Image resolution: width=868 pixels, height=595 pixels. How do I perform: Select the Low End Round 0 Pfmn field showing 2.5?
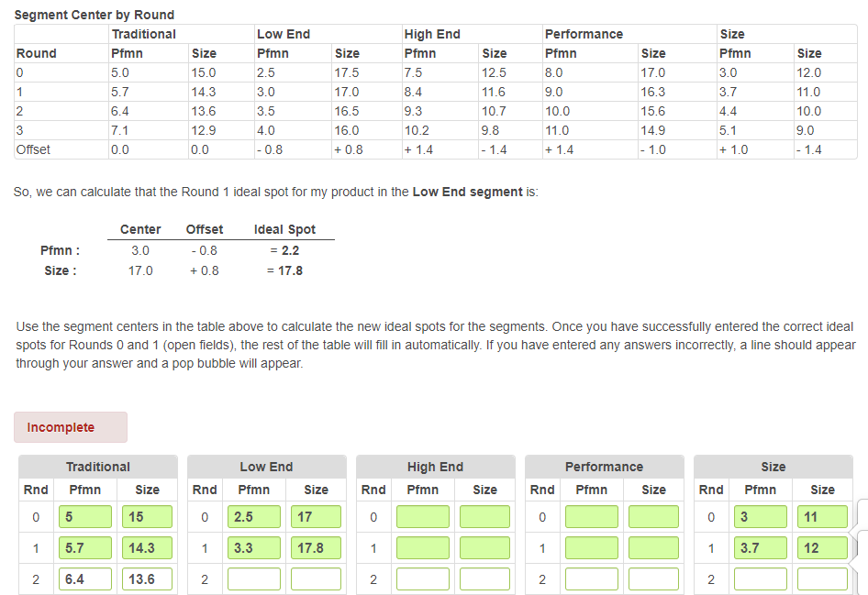pyautogui.click(x=254, y=516)
